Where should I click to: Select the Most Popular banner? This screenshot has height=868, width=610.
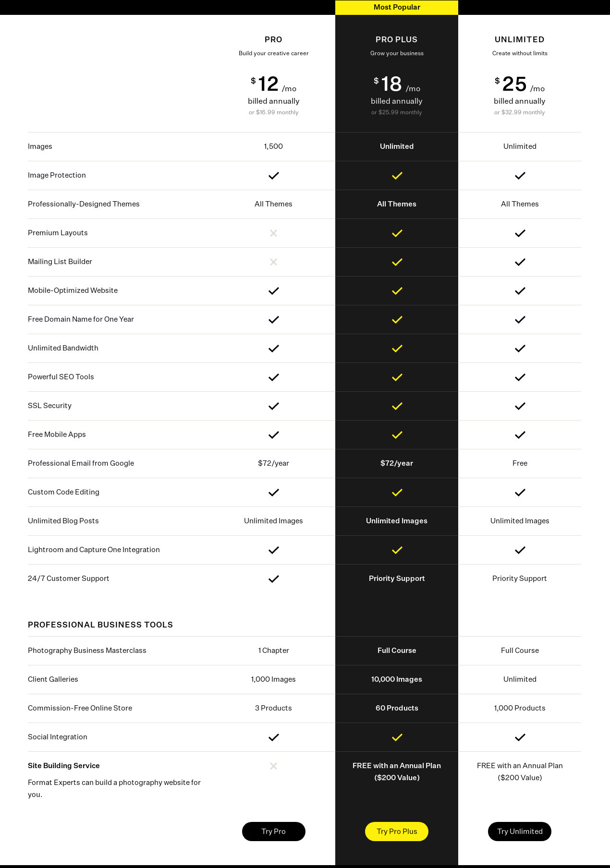tap(397, 7)
